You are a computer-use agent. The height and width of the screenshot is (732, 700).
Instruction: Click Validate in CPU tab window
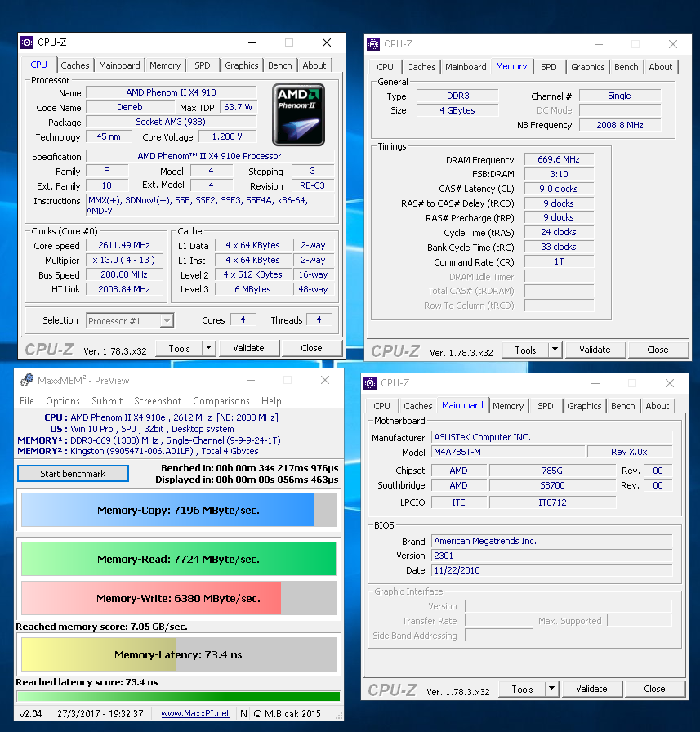tap(249, 348)
